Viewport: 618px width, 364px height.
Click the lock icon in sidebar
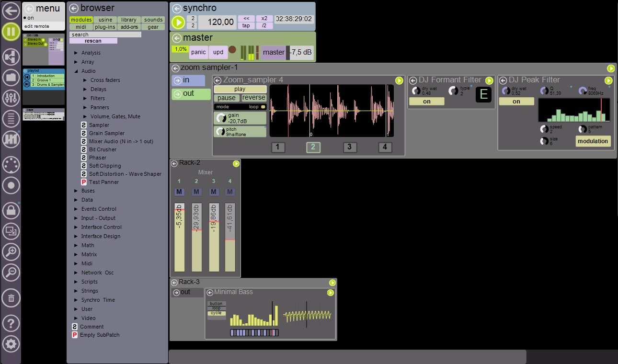pyautogui.click(x=11, y=210)
